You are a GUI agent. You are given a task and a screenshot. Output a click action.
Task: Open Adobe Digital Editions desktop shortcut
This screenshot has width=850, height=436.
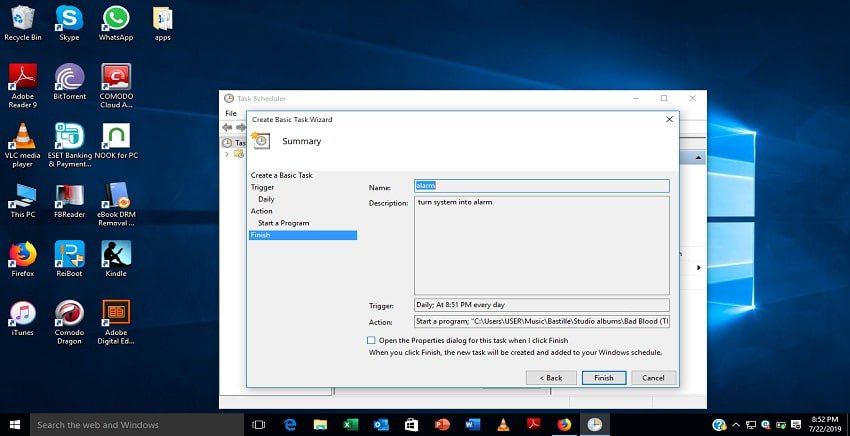116,322
